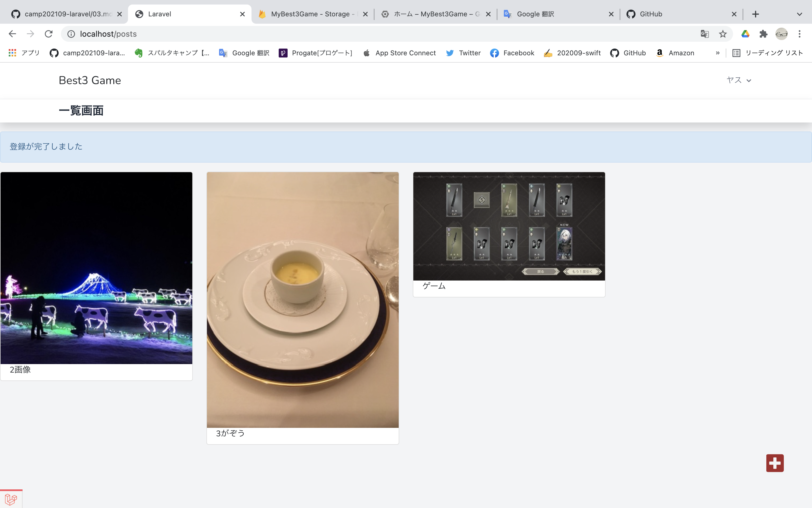Open a new tab with plus button
812x508 pixels.
click(x=755, y=14)
